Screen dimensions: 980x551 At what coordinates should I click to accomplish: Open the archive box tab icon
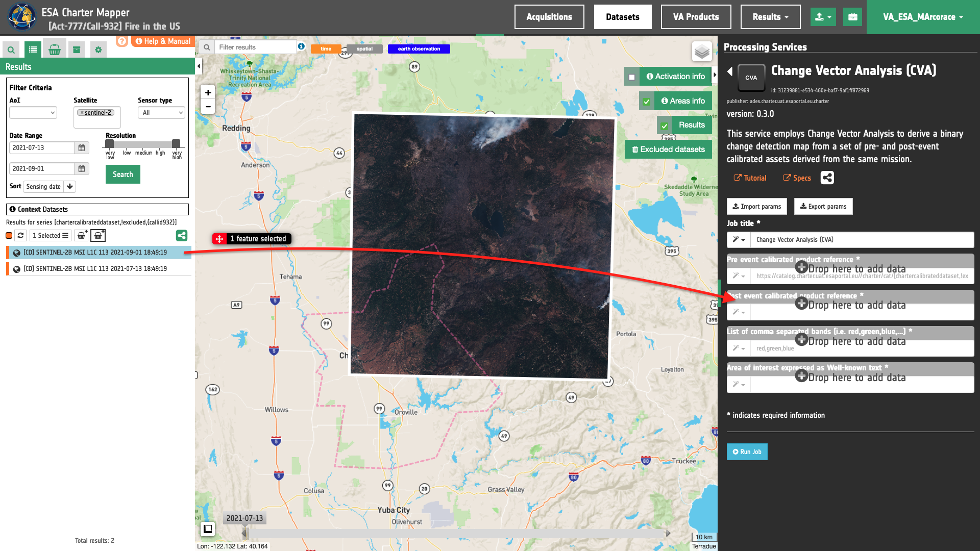point(77,49)
